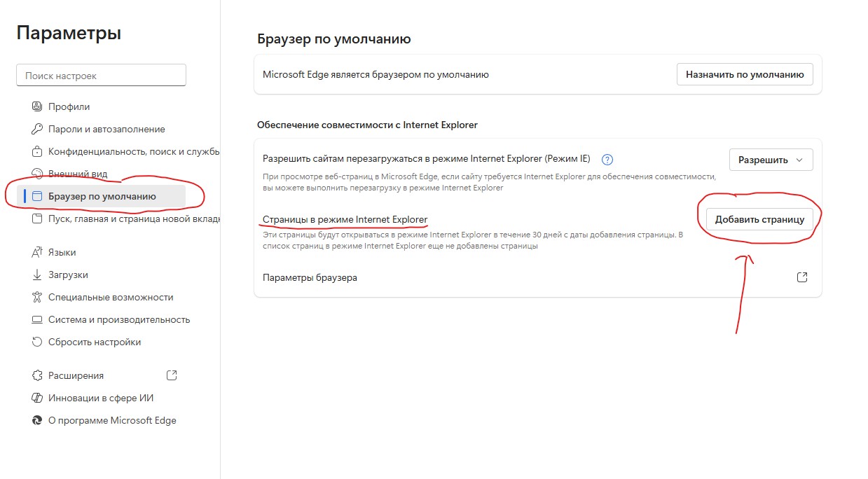Click the Поиск настроек search field
Image resolution: width=868 pixels, height=479 pixels.
[101, 76]
